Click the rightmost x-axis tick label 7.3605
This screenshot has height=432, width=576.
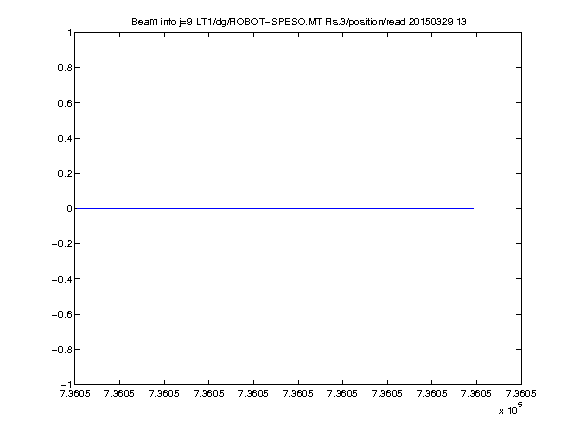tap(521, 393)
